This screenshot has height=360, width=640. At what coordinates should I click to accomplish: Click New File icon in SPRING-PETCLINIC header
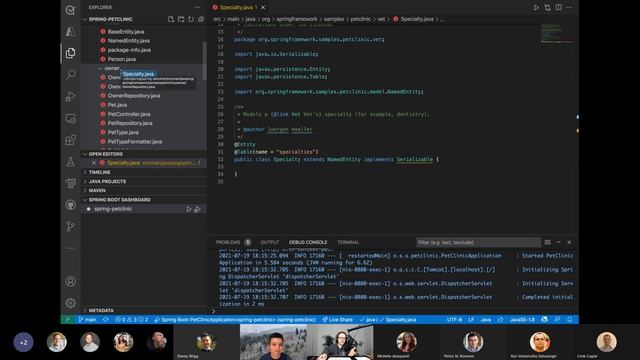[x=171, y=19]
